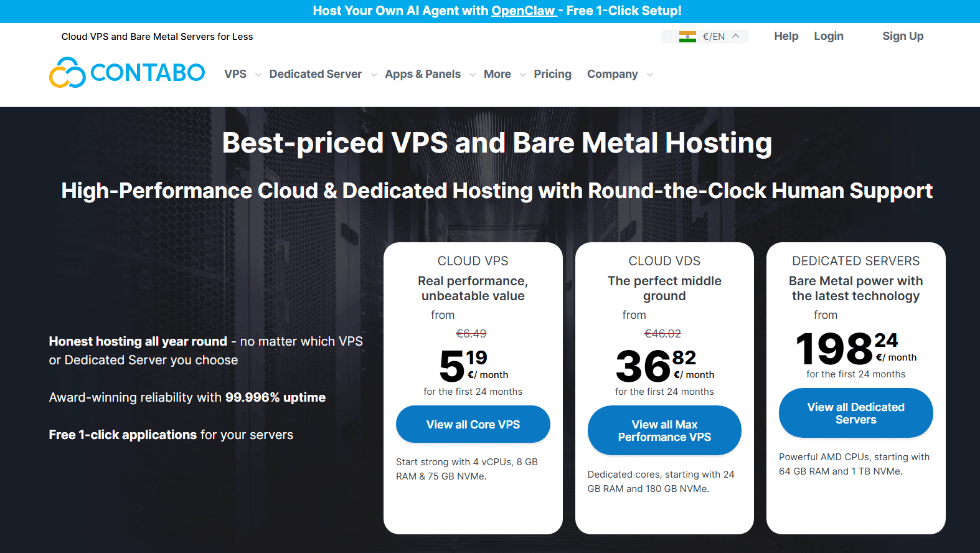Click the CLOUD VPS card title
980x553 pixels.
point(473,261)
